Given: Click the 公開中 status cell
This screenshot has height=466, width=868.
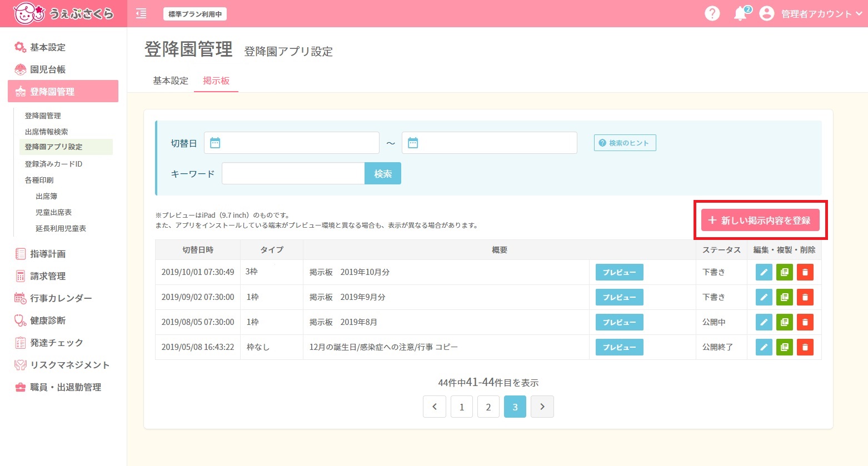Looking at the screenshot, I should coord(721,322).
